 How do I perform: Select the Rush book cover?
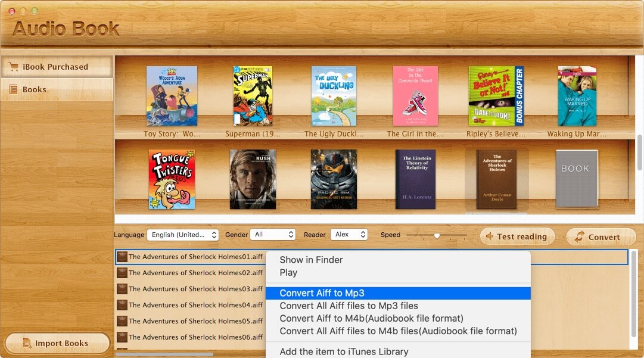coord(253,179)
